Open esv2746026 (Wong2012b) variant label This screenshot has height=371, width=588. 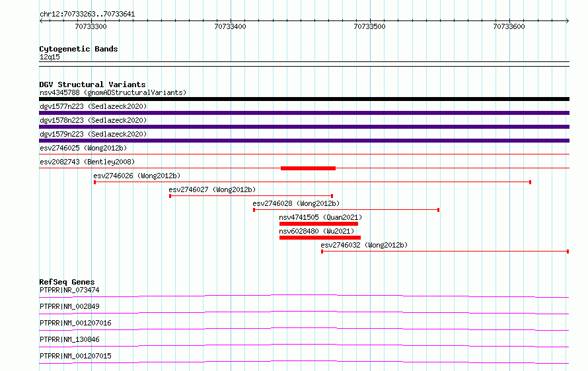pos(137,176)
